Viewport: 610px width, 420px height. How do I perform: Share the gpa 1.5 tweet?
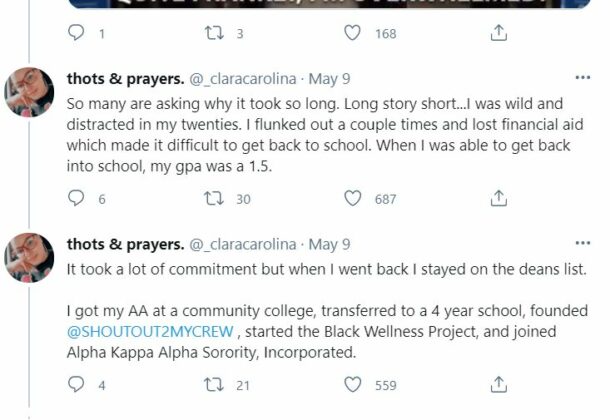pos(498,199)
